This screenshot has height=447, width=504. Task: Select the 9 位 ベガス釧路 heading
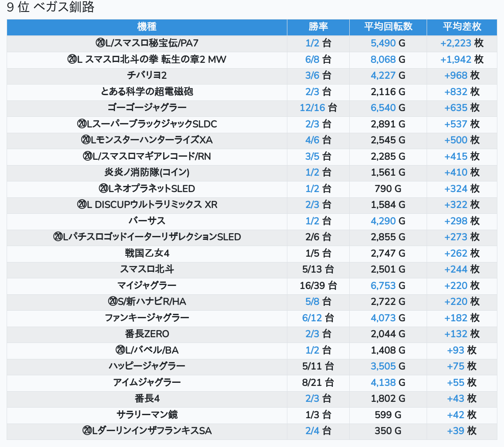pyautogui.click(x=51, y=8)
